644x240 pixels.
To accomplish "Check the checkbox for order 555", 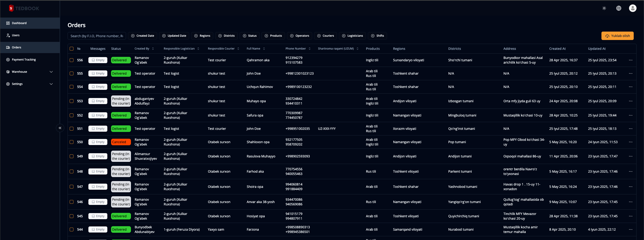I will pyautogui.click(x=72, y=73).
